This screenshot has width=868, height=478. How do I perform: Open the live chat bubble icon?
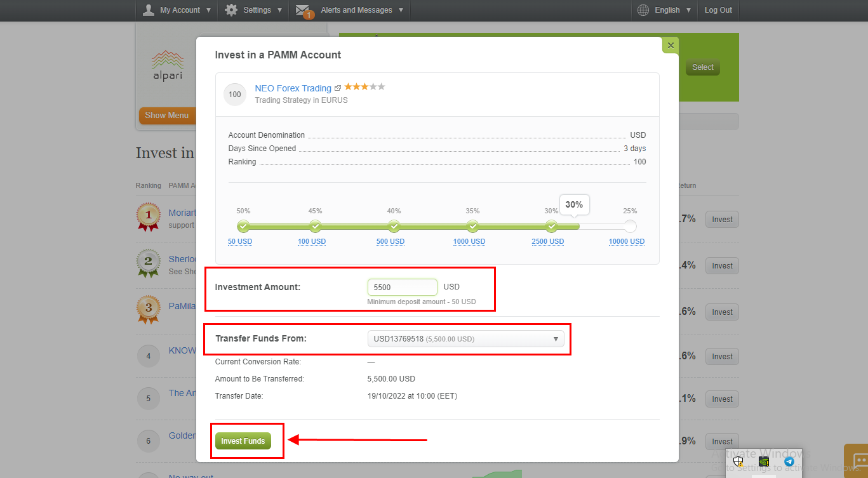coord(860,460)
